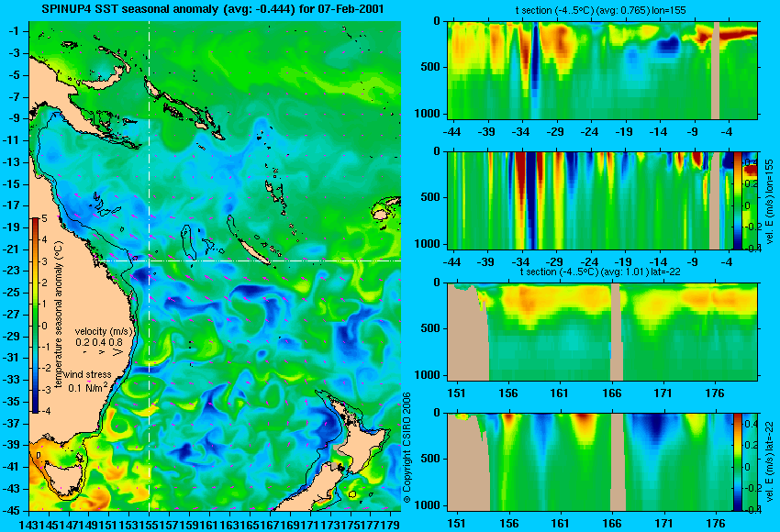This screenshot has width=780, height=532.
Task: Click the lat=-22 velocity color bar
Action: [x=737, y=462]
